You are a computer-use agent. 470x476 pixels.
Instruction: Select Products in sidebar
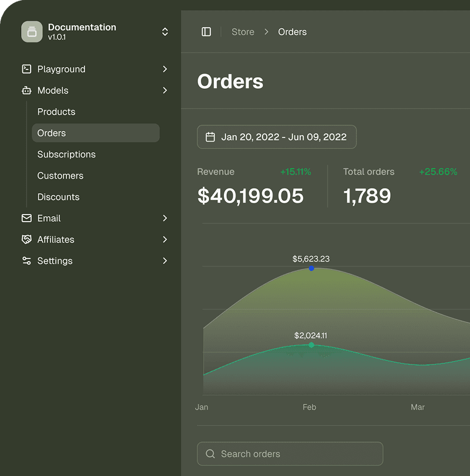point(56,112)
